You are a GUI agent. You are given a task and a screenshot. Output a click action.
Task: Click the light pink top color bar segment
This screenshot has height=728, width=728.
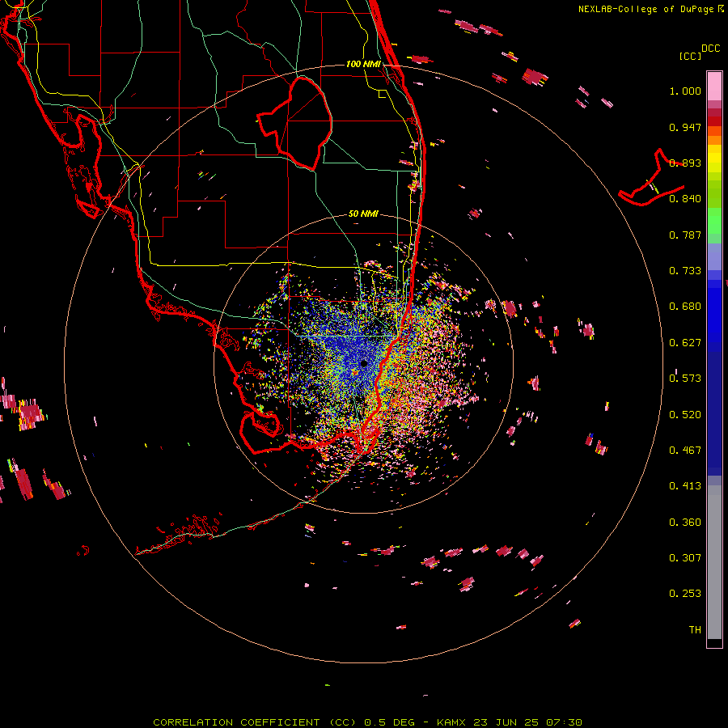714,86
